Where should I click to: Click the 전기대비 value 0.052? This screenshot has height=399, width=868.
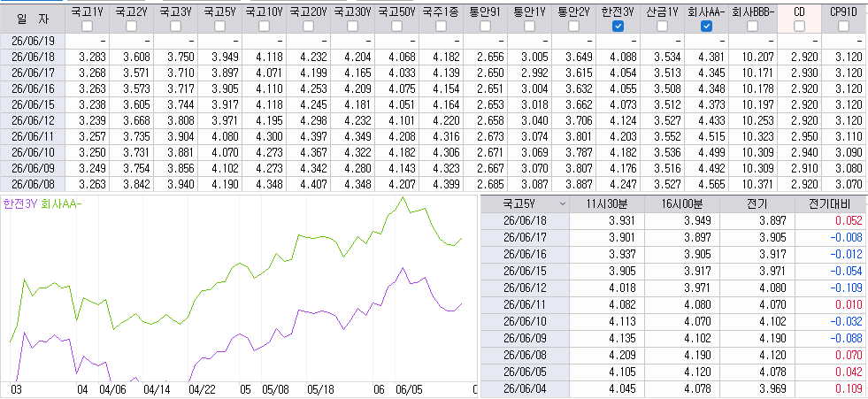click(x=849, y=220)
